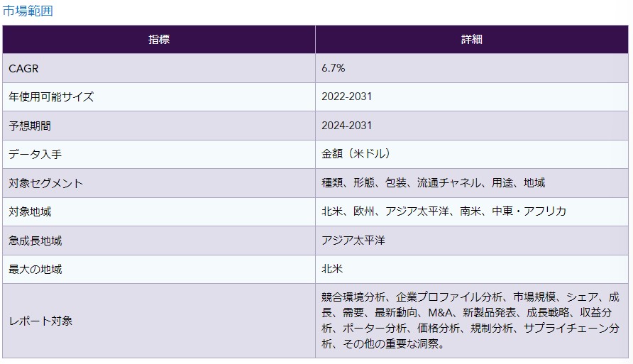The height and width of the screenshot is (364, 633).
Task: Click the 北米 value in 最大の地域 row
Action: pyautogui.click(x=332, y=269)
